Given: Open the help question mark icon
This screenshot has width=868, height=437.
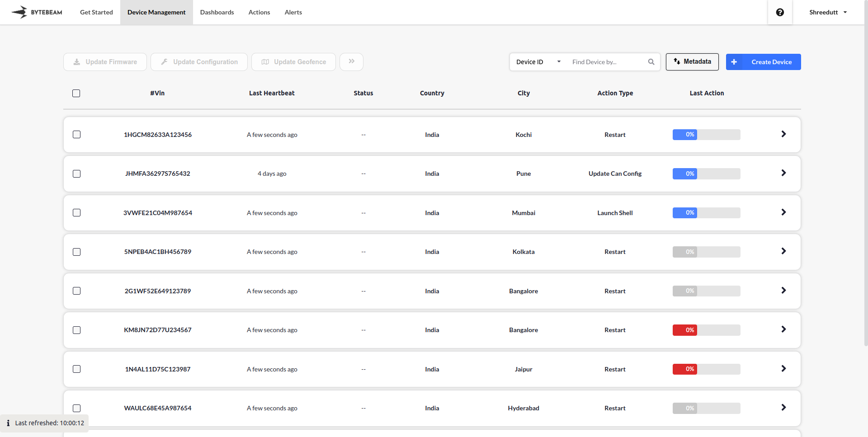Looking at the screenshot, I should [780, 12].
